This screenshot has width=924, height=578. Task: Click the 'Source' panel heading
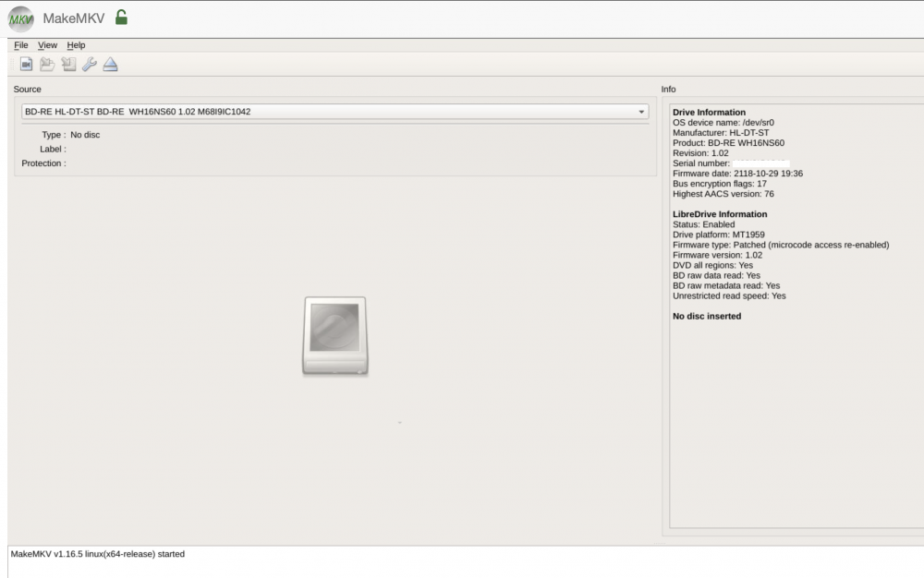[27, 90]
